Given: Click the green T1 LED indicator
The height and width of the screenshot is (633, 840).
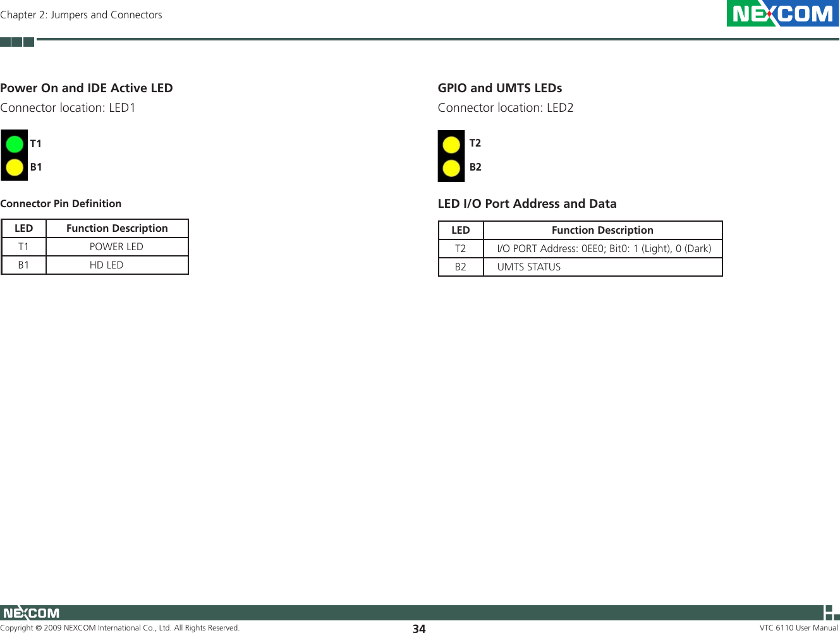Looking at the screenshot, I should [15, 144].
